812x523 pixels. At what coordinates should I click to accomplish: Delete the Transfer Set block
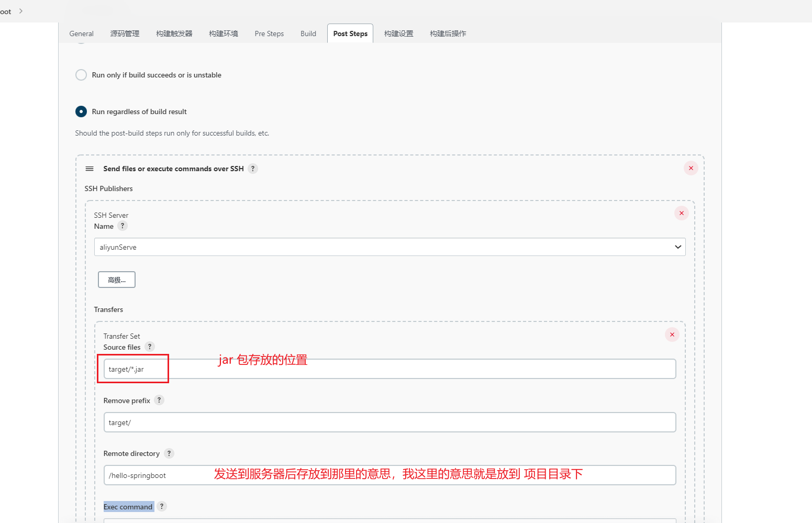(x=672, y=335)
